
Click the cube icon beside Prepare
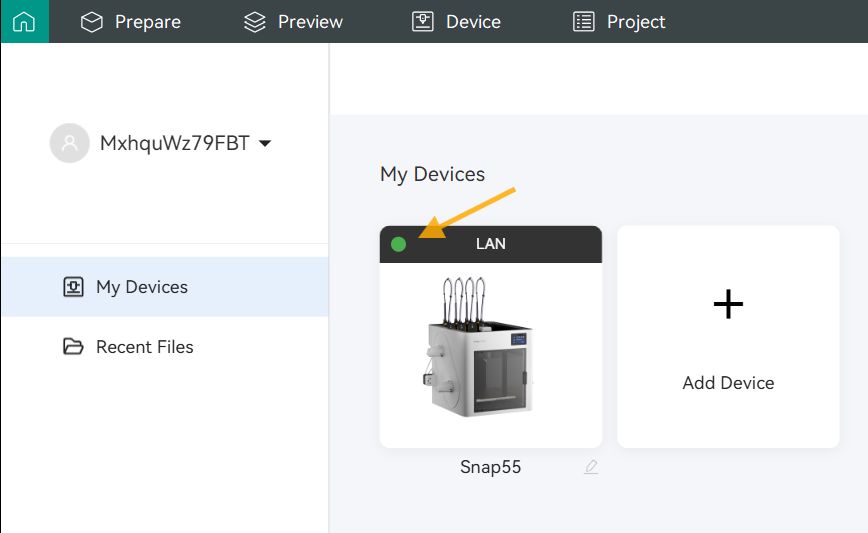[92, 22]
